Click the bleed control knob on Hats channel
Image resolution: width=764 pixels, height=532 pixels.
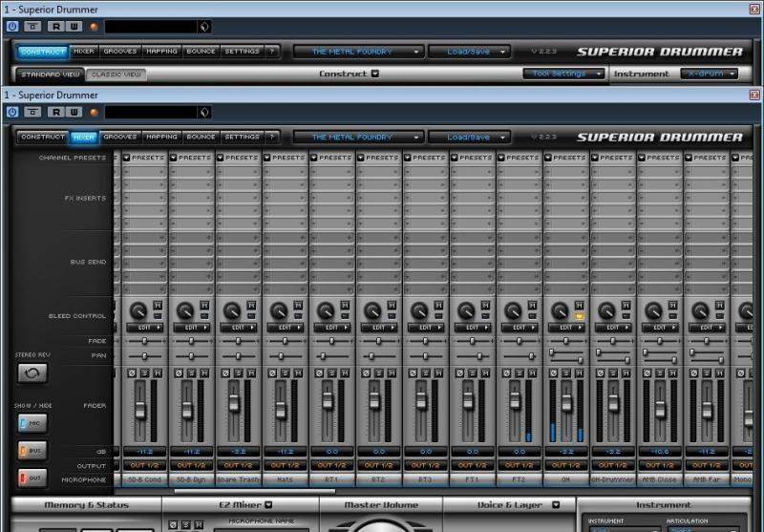[x=277, y=310]
